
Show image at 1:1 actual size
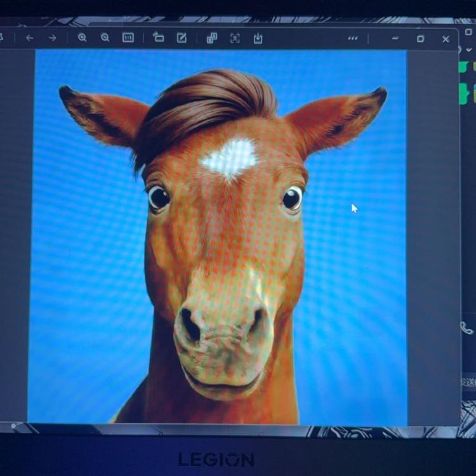coord(128,38)
